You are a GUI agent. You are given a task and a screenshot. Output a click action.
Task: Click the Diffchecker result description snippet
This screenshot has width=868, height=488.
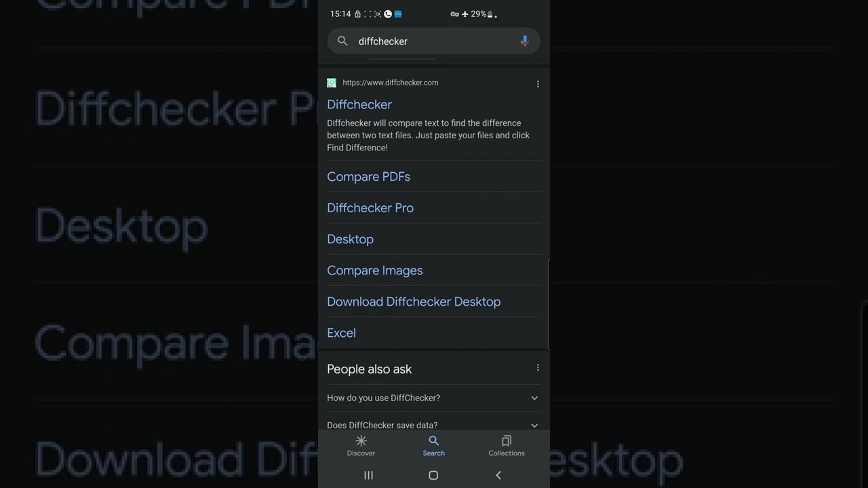[429, 135]
